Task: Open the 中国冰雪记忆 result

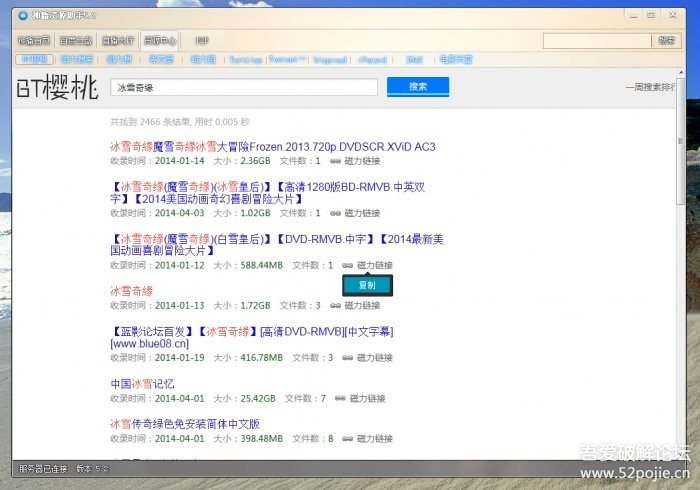Action: tap(142, 384)
